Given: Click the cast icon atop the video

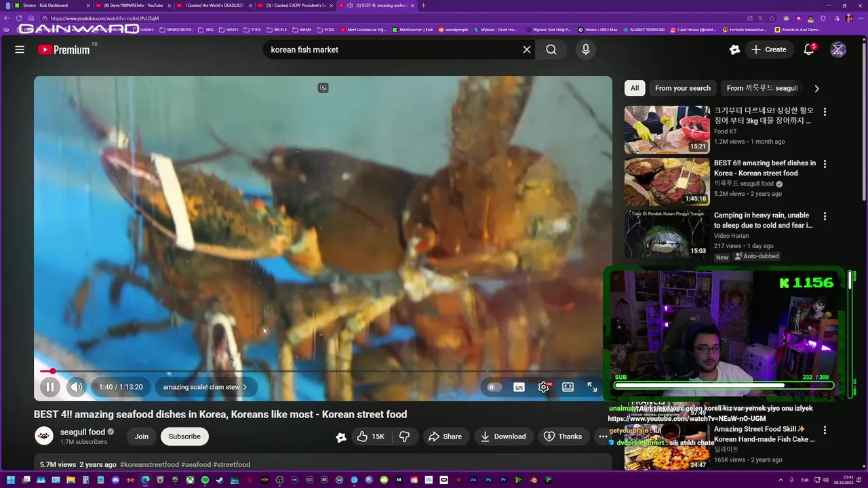Looking at the screenshot, I should click(x=323, y=88).
